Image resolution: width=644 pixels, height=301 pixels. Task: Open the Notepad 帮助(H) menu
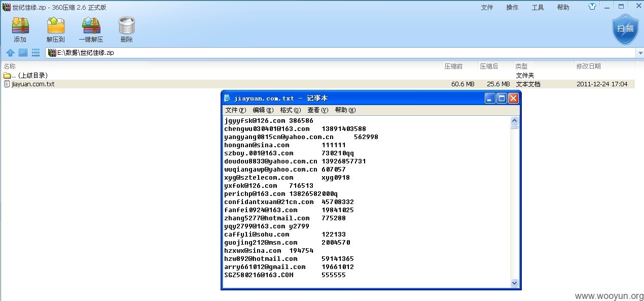pyautogui.click(x=345, y=110)
